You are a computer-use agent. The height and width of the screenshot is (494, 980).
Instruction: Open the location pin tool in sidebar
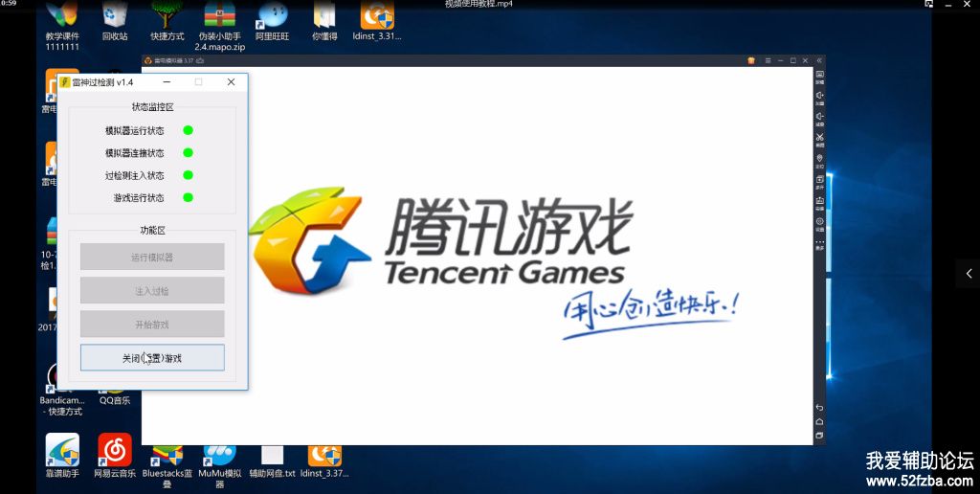[819, 159]
